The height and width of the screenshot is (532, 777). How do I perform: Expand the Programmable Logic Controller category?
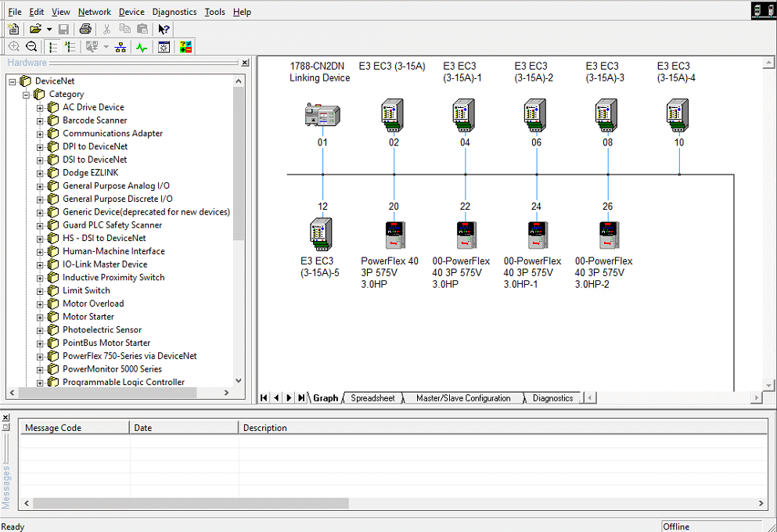pyautogui.click(x=40, y=383)
